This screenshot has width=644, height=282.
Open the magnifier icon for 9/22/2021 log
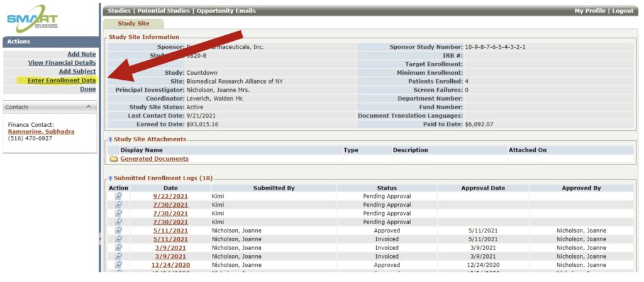coord(118,196)
